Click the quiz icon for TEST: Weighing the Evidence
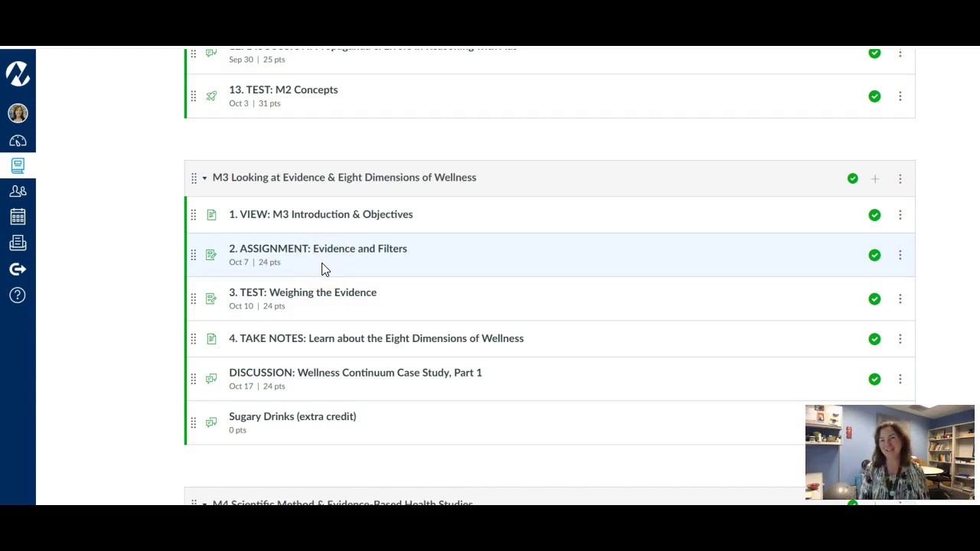 pos(211,298)
